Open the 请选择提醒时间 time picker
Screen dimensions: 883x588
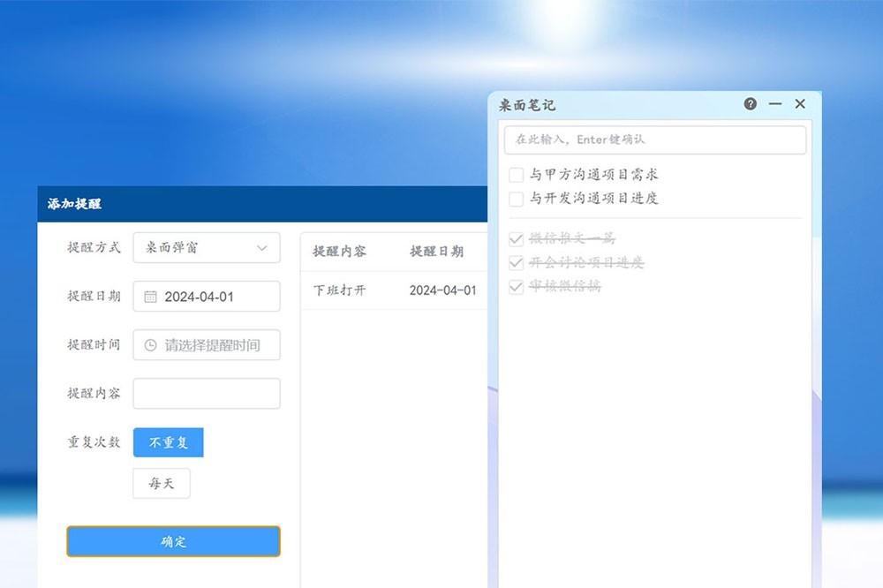(x=212, y=345)
